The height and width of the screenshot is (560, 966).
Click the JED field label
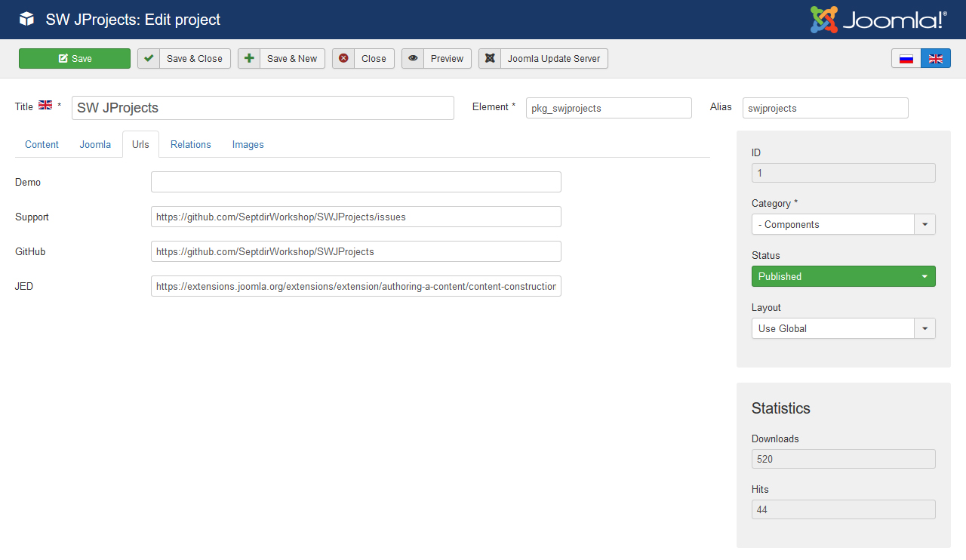click(x=24, y=286)
